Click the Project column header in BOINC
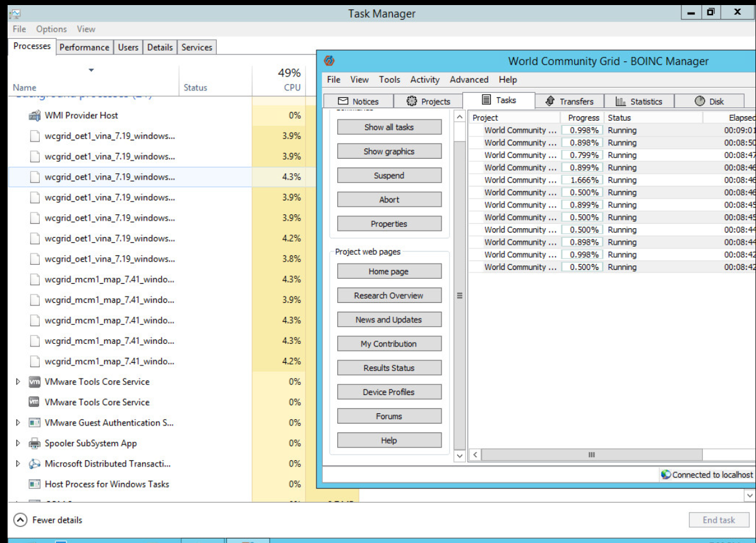Viewport: 756px width, 543px height. click(x=513, y=118)
